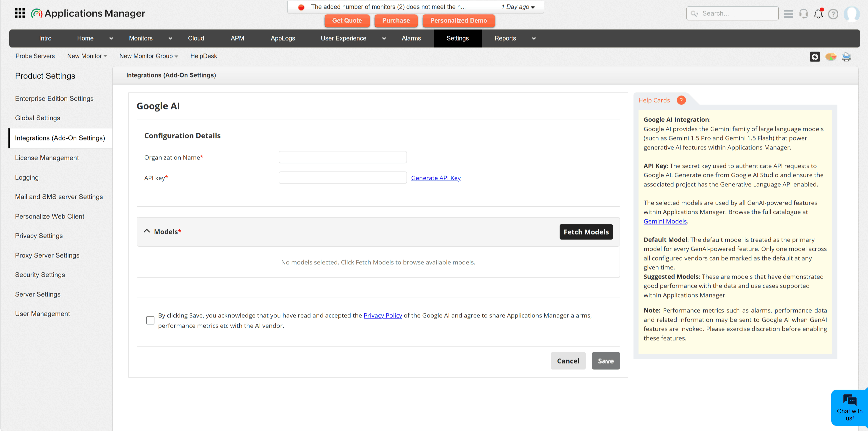Open Probe Servers link
Image resolution: width=868 pixels, height=431 pixels.
[x=35, y=56]
